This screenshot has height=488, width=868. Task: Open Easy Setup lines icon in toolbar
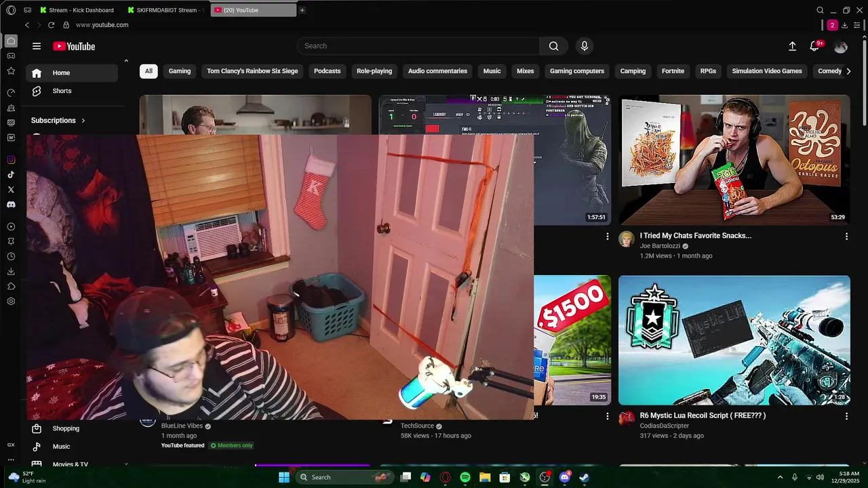pyautogui.click(x=857, y=25)
